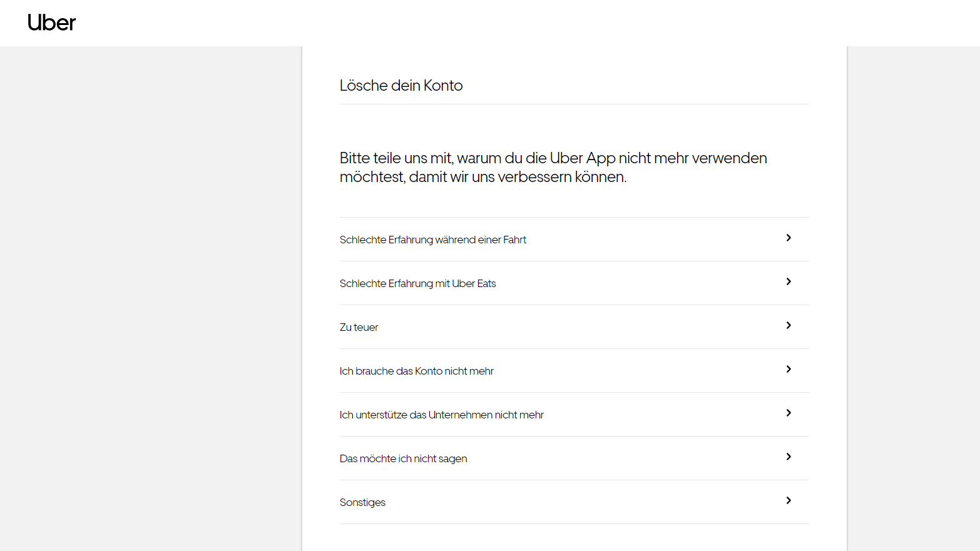Click the divider under the page title

coord(574,105)
